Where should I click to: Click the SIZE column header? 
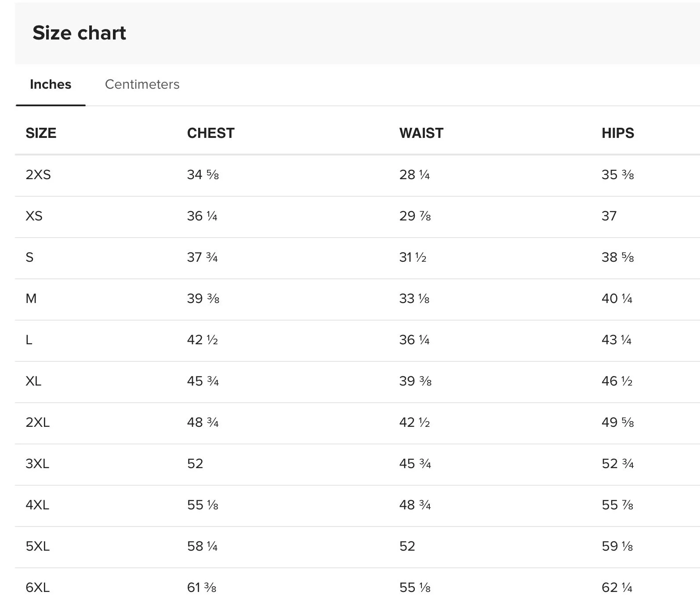coord(41,133)
